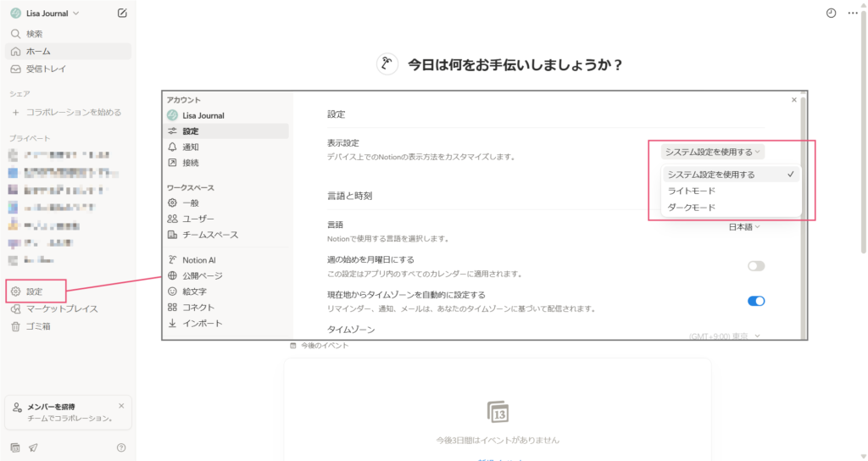Screen dimensions: 868x461
Task: Click 今後3日間はイベントがありません text
Action: (498, 441)
